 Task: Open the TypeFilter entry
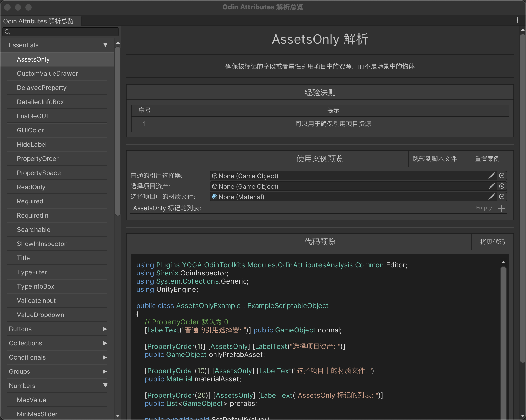click(57, 272)
